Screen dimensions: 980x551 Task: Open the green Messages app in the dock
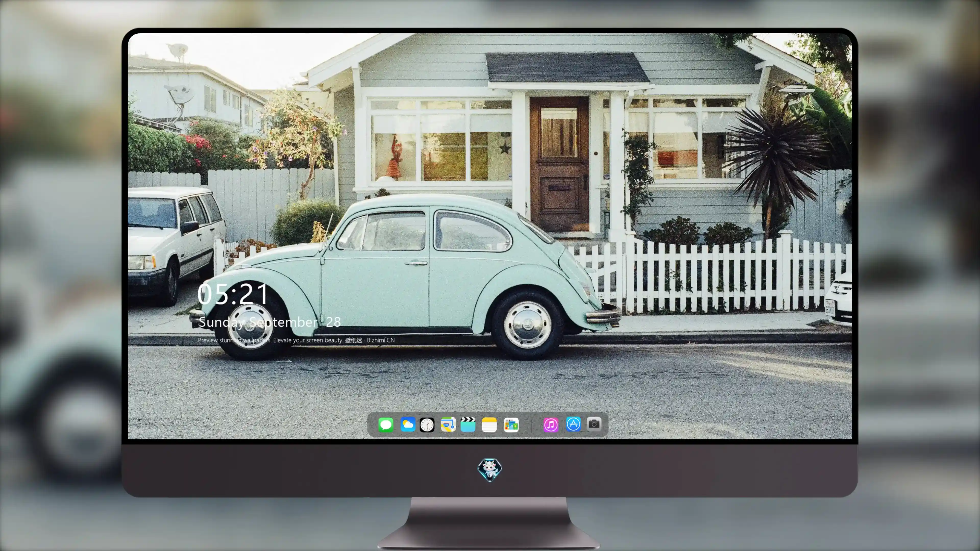tap(386, 424)
